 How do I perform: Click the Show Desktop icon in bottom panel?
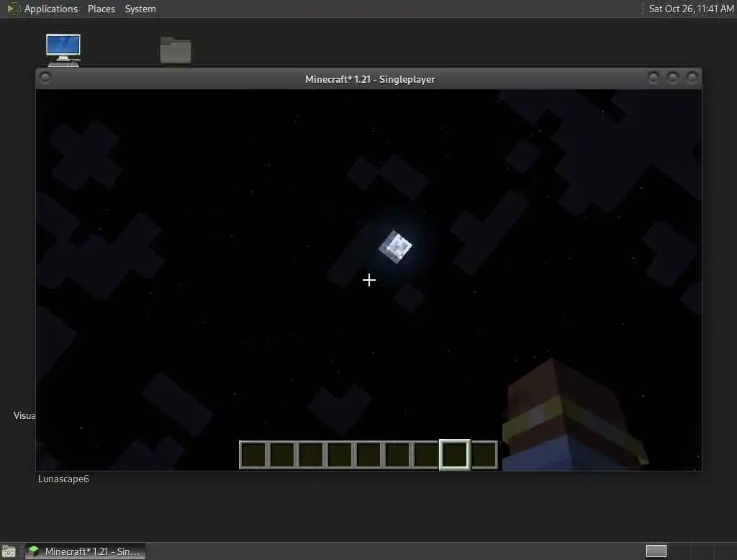(x=9, y=551)
